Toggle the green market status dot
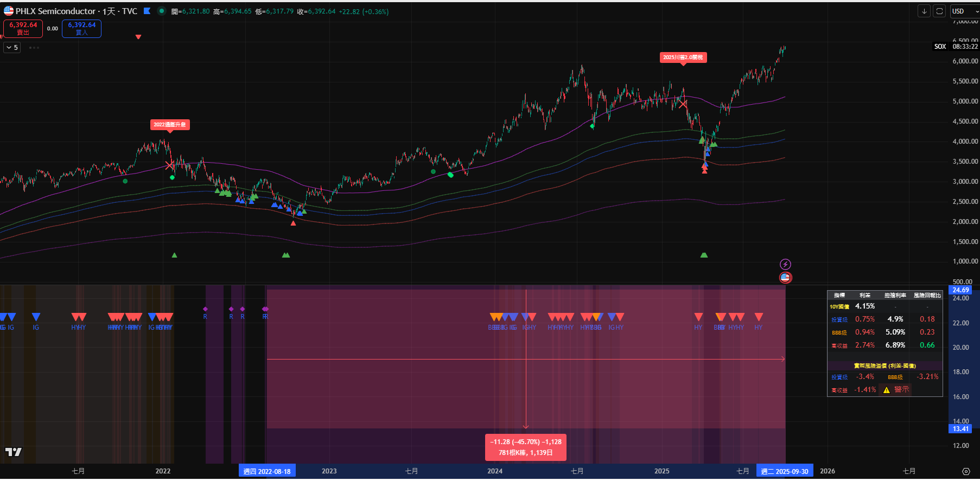This screenshot has width=980, height=481. click(x=161, y=11)
